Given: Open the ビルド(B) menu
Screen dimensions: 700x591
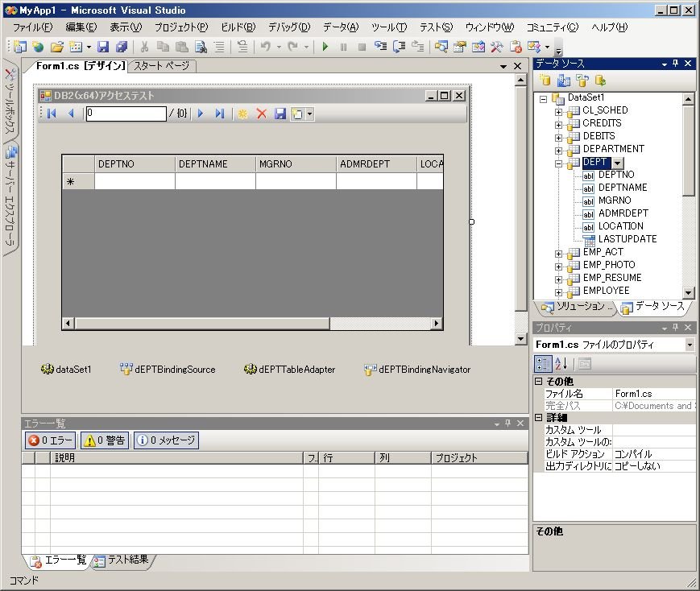Looking at the screenshot, I should point(238,27).
